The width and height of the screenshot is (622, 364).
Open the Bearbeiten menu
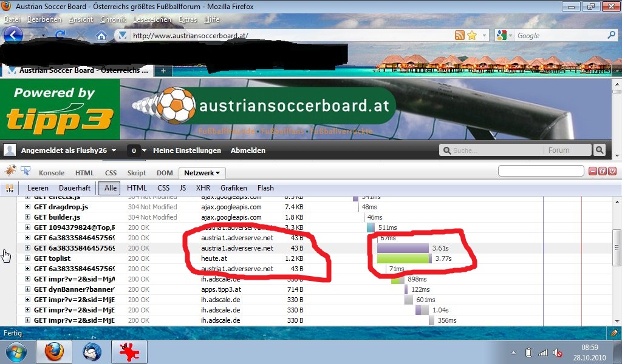coord(44,19)
